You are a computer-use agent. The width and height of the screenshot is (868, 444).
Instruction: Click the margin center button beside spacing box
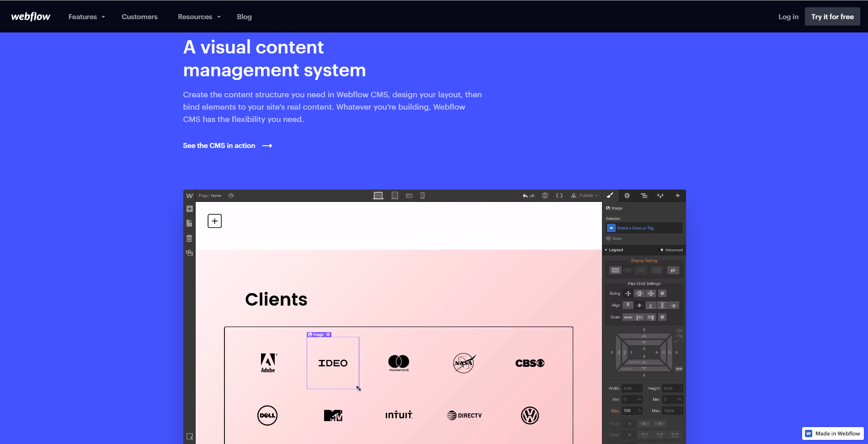coord(679,369)
